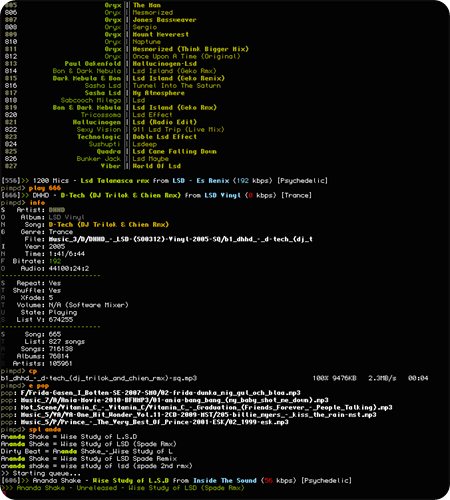
Task: Select 'Once Upon A Time (Original)' title
Action: [186, 57]
